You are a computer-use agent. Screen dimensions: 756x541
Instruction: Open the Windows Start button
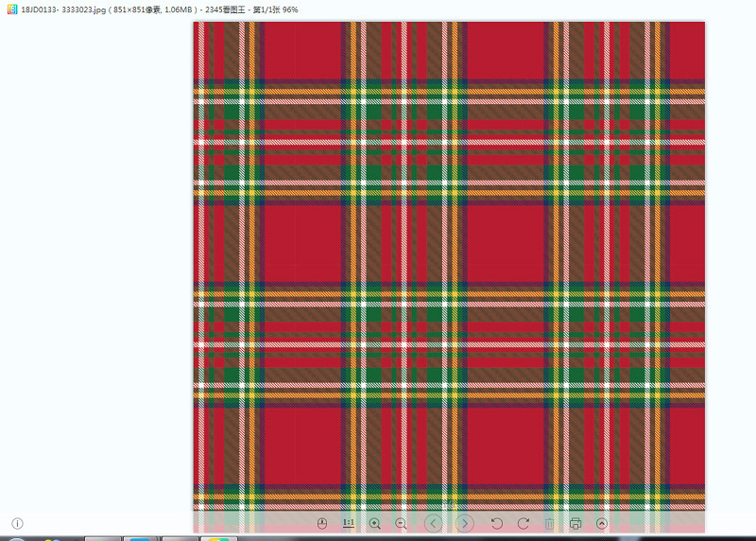click(17, 538)
